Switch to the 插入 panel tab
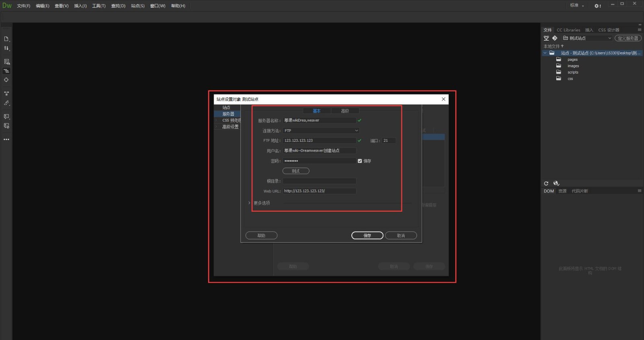 tap(589, 30)
